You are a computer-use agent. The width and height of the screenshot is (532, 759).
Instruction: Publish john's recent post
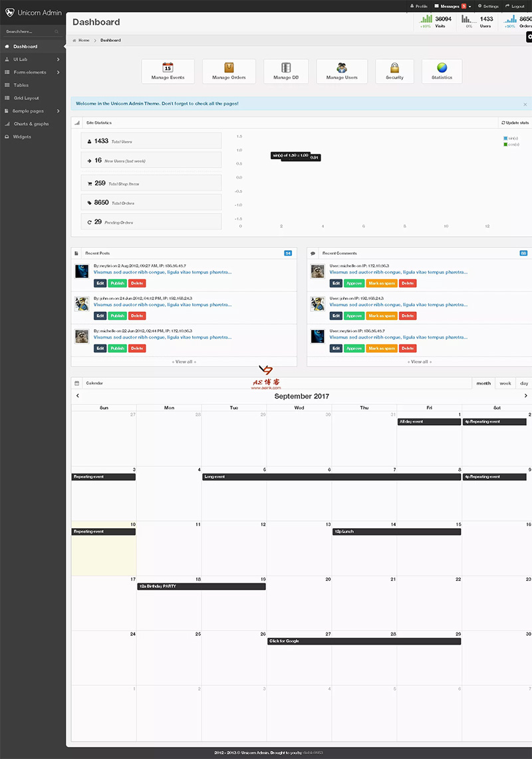(117, 315)
